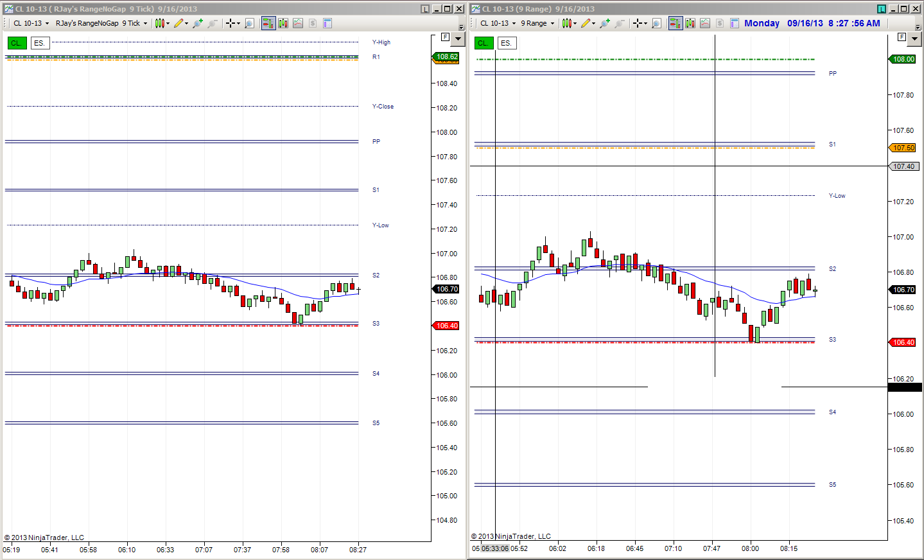Open the 9 Range interval dropdown
This screenshot has width=924, height=560.
(537, 23)
